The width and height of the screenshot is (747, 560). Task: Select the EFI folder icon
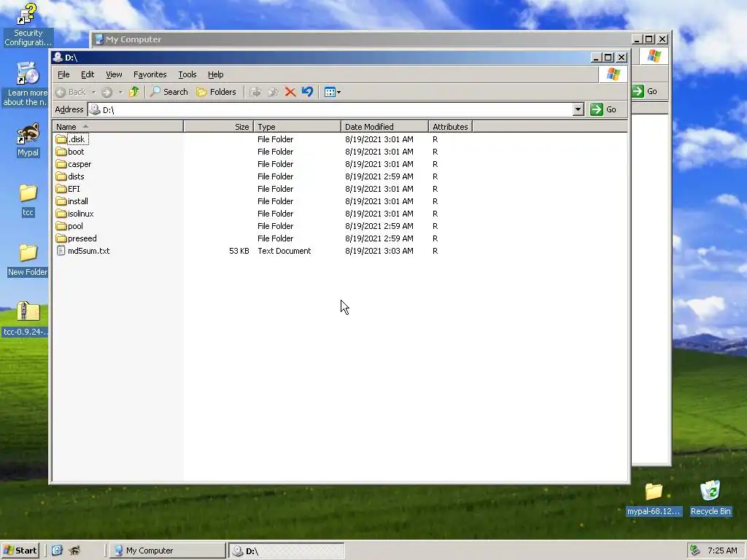coord(61,189)
